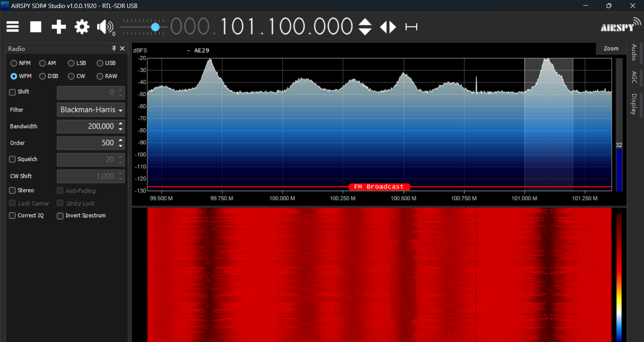
Task: Click the -130 dBFS scale value
Action: (x=140, y=191)
